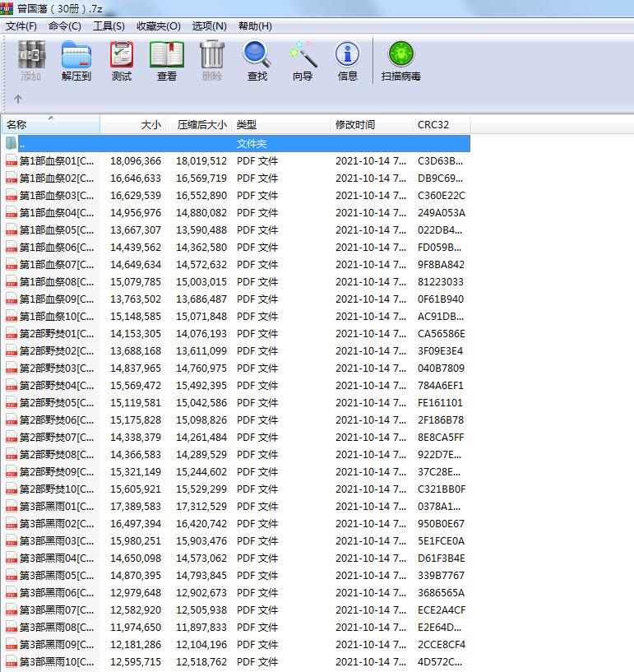Select file 第2部野焚01 in the list
The image size is (634, 672).
56,334
